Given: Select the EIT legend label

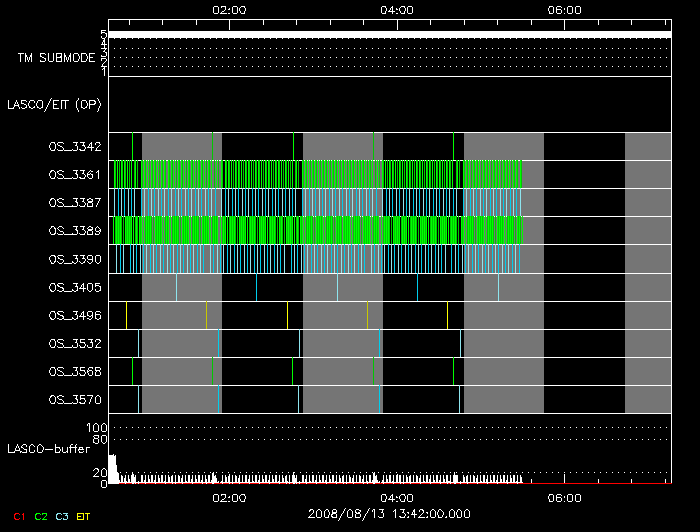Looking at the screenshot, I should point(84,515).
